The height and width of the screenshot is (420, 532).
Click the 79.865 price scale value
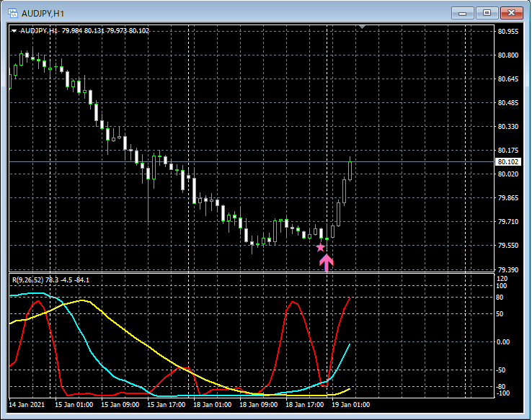coord(508,197)
